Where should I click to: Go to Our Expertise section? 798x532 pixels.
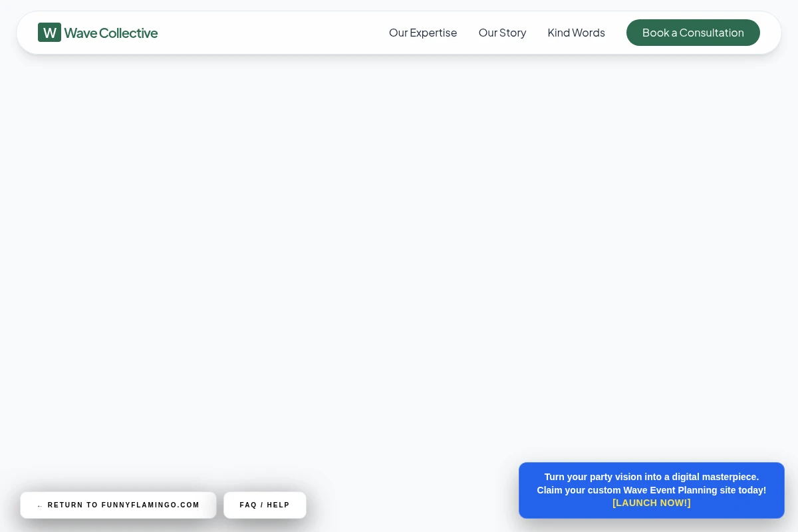pos(423,33)
